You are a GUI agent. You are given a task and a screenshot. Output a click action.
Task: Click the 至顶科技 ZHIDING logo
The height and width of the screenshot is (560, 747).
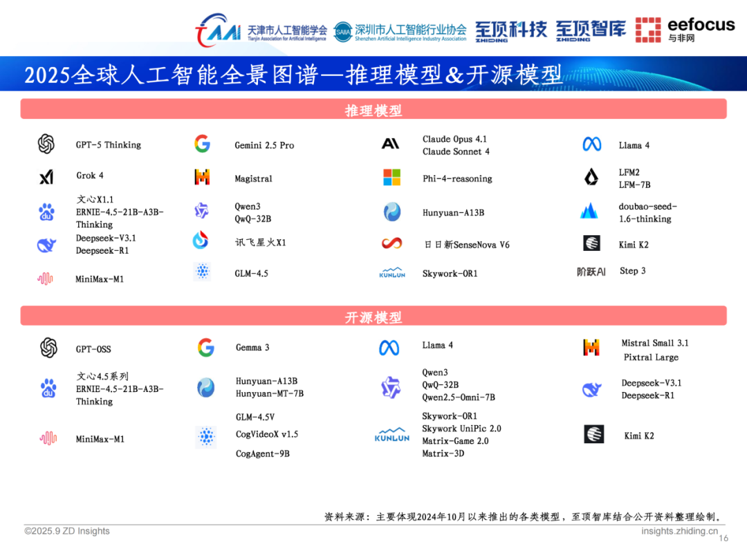tap(511, 31)
